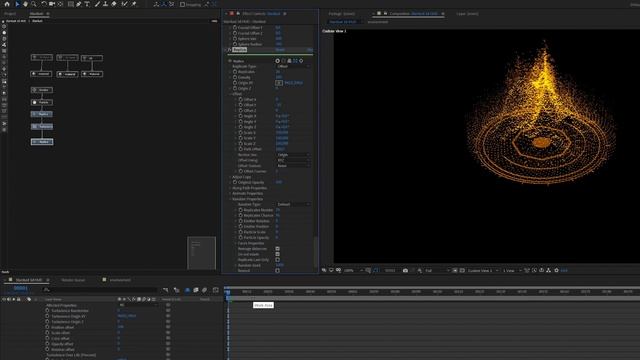The height and width of the screenshot is (360, 640).
Task: Select the Rotation tool in the toolbar
Action: click(43, 4)
